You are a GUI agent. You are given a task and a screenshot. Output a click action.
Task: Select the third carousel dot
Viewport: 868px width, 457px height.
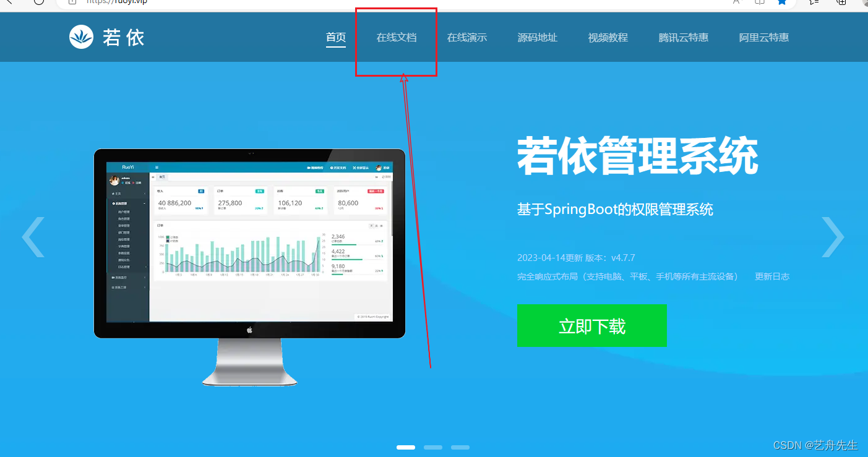460,446
